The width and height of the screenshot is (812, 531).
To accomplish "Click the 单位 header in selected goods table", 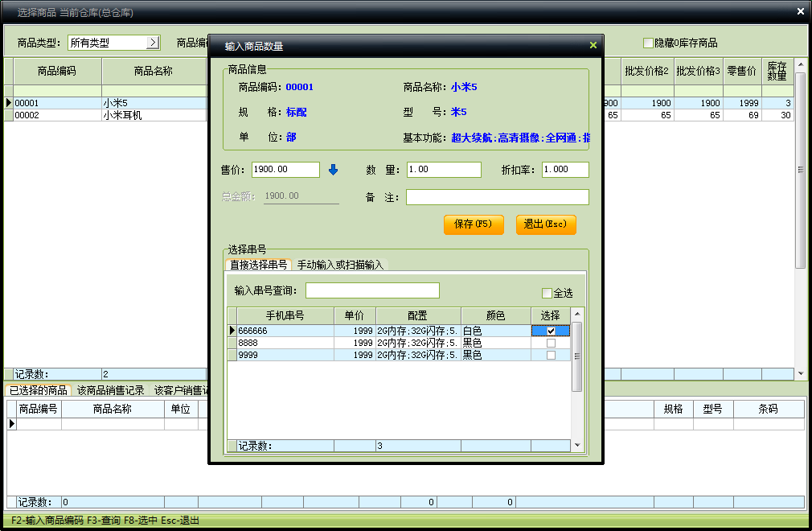I will (x=181, y=409).
